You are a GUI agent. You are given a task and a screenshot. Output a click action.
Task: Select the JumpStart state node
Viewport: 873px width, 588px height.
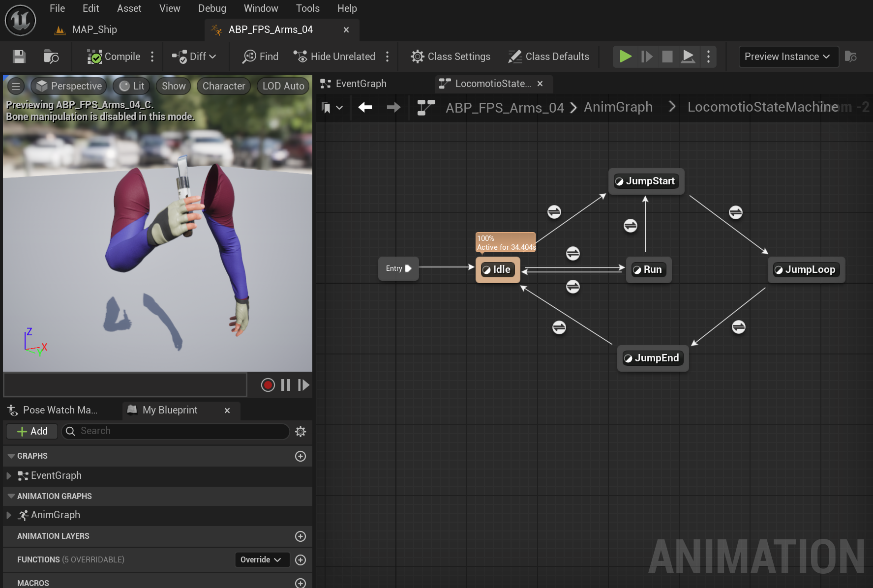click(646, 181)
